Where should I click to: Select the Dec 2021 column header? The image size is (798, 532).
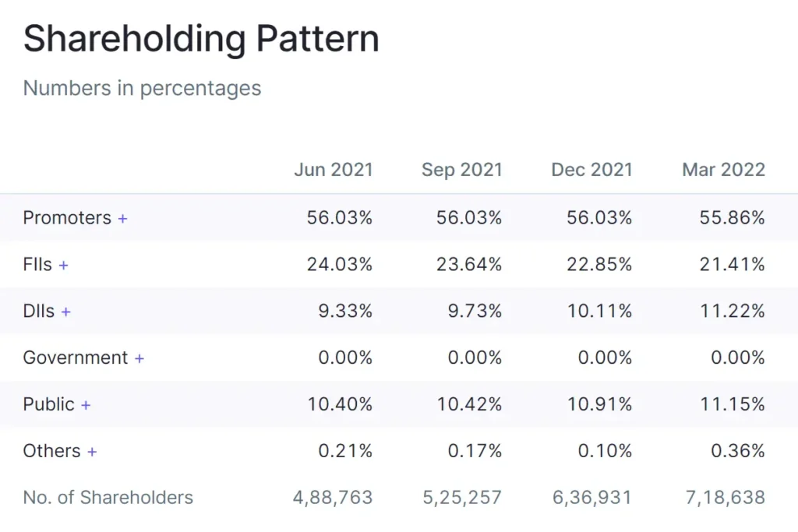(591, 170)
